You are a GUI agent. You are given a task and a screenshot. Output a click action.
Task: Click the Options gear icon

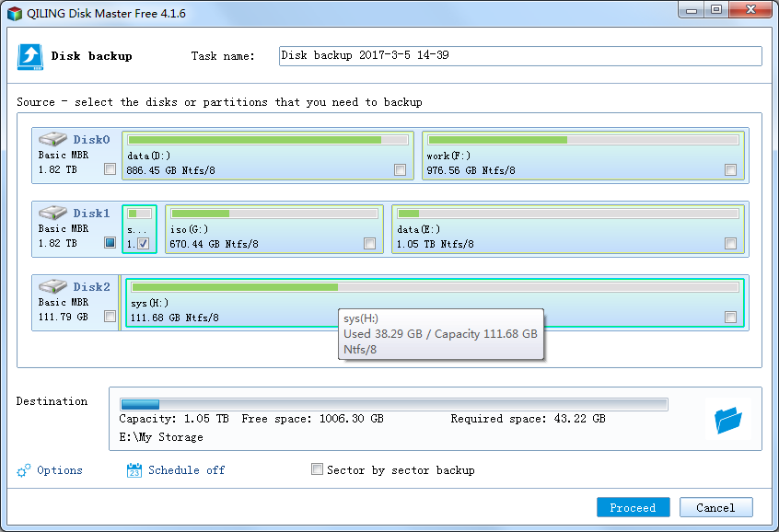tap(23, 470)
